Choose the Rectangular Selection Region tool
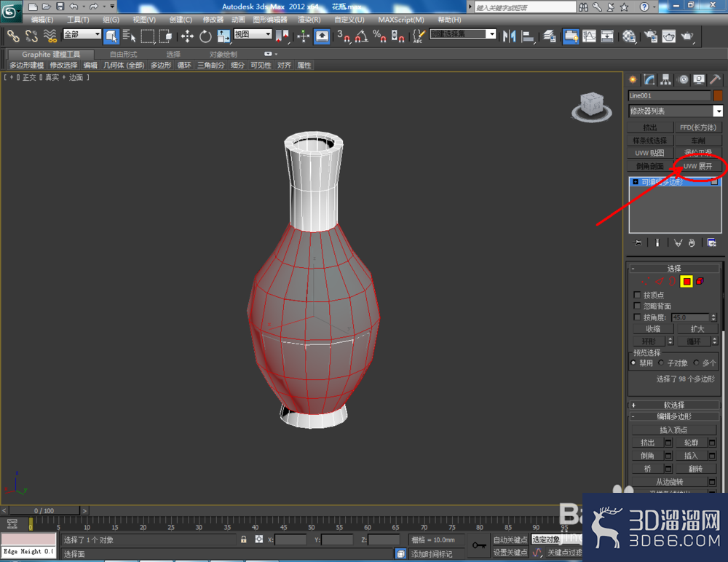This screenshot has height=562, width=728. pos(148,36)
